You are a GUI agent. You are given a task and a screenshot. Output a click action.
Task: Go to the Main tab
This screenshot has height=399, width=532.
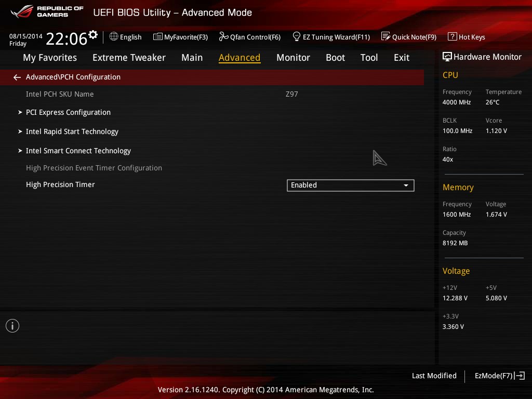[192, 58]
